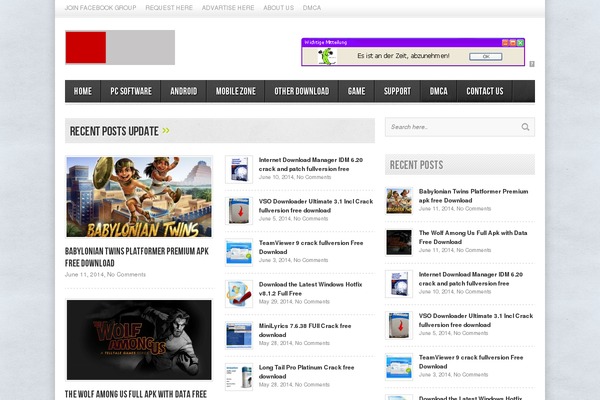Image resolution: width=600 pixels, height=400 pixels.
Task: Open Babylonian Twins Platformer Premium APK headline
Action: [x=137, y=257]
